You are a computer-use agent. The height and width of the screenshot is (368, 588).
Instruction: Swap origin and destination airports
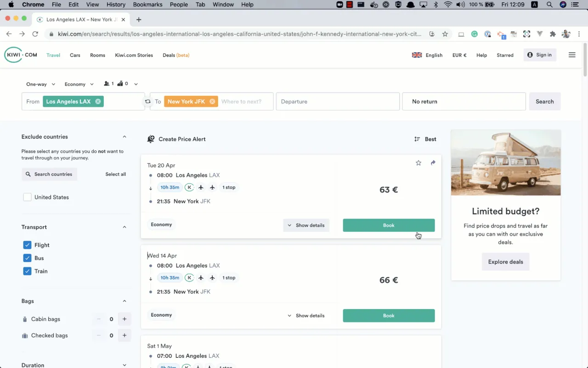[147, 102]
